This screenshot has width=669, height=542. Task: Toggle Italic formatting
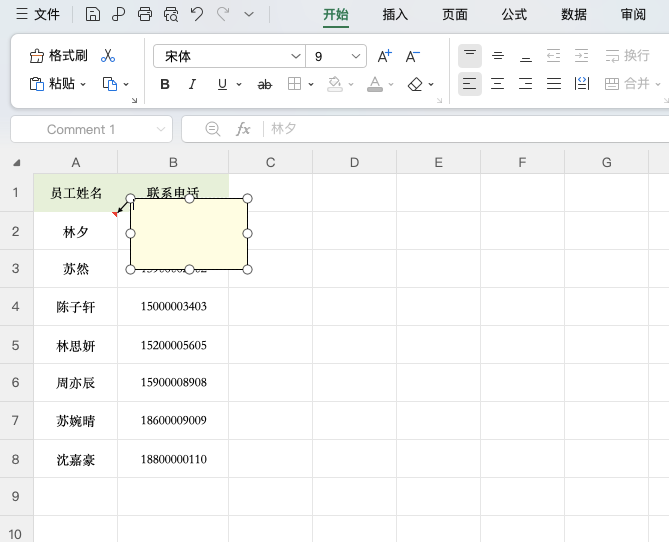[x=192, y=84]
